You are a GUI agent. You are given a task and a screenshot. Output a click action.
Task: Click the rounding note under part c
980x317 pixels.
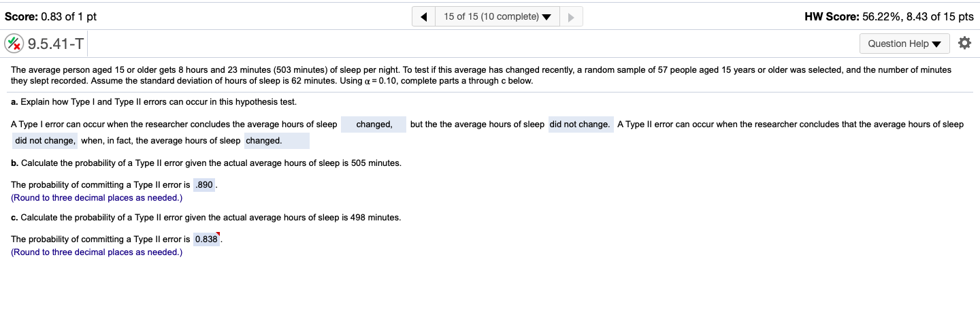pos(97,252)
